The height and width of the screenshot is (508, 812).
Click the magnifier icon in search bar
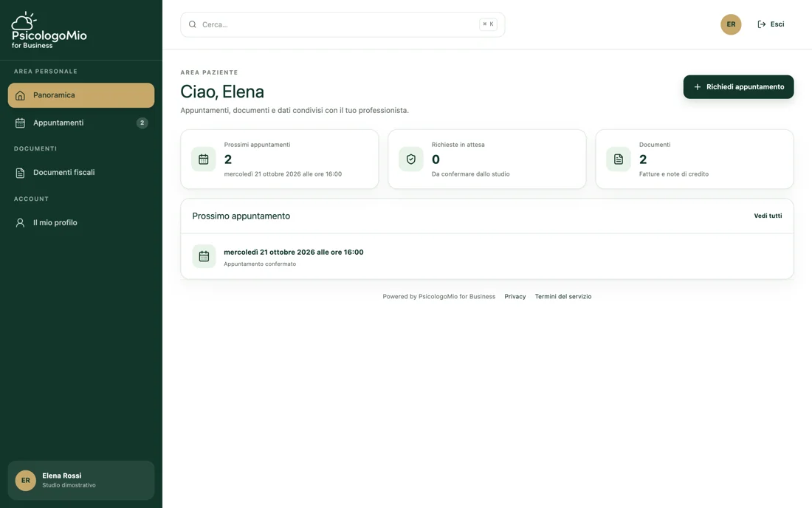(x=193, y=24)
